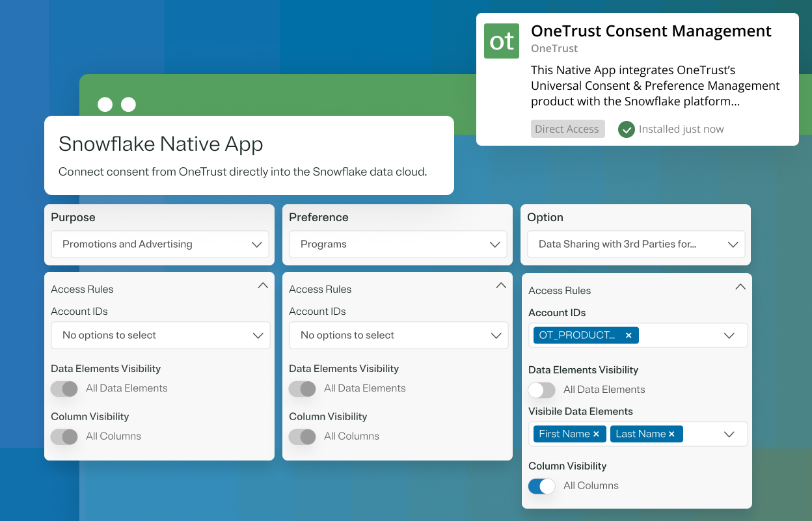Remove the First Name data element chip

point(596,434)
